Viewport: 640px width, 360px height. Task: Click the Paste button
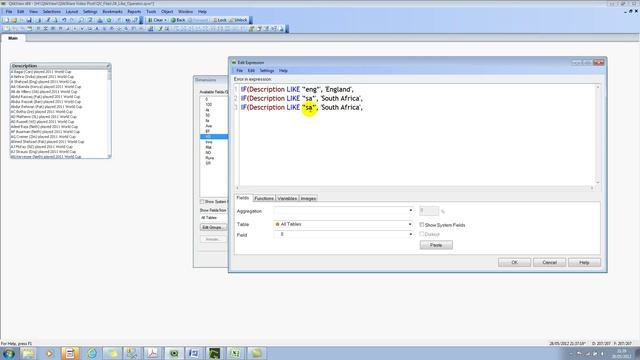tap(436, 245)
